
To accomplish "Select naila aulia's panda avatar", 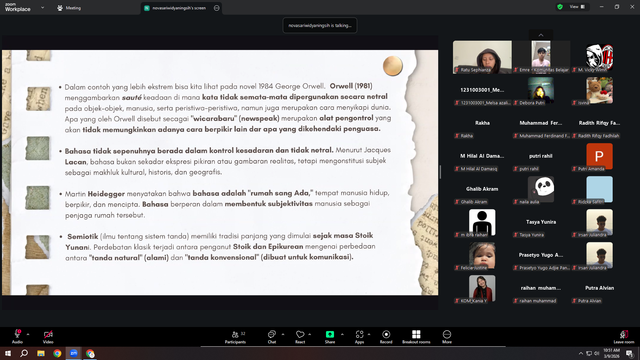I will (x=541, y=189).
